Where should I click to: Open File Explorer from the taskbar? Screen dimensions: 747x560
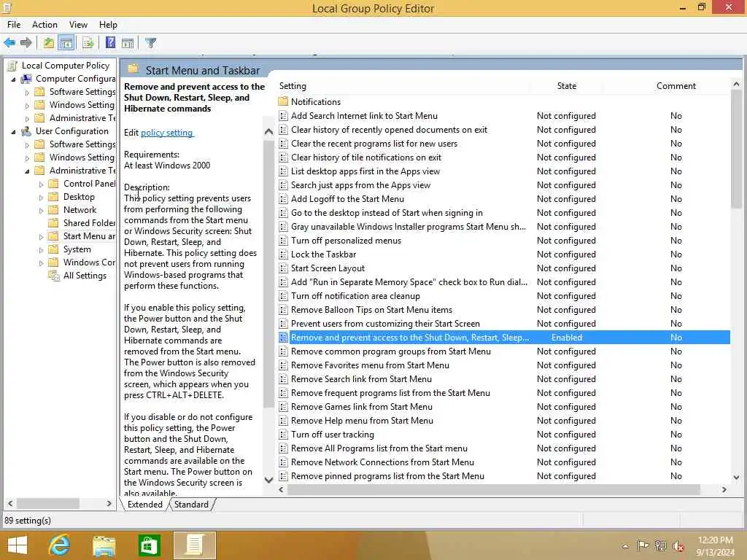(x=104, y=545)
